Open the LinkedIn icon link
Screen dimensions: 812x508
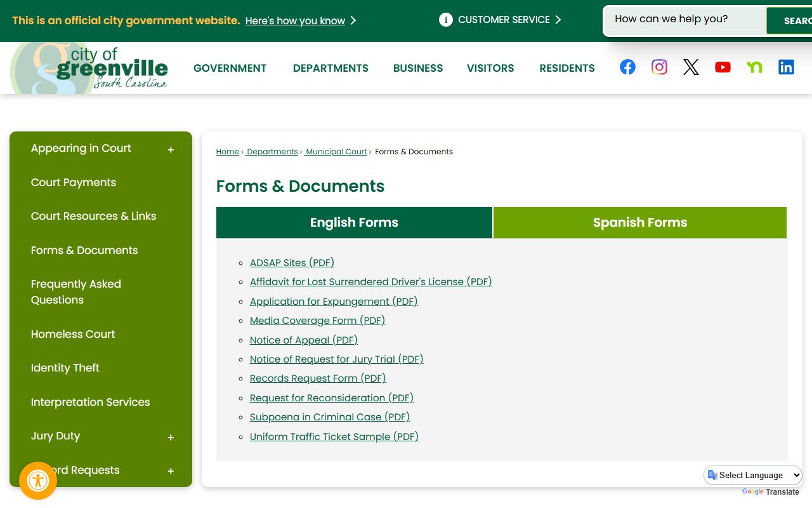(786, 67)
